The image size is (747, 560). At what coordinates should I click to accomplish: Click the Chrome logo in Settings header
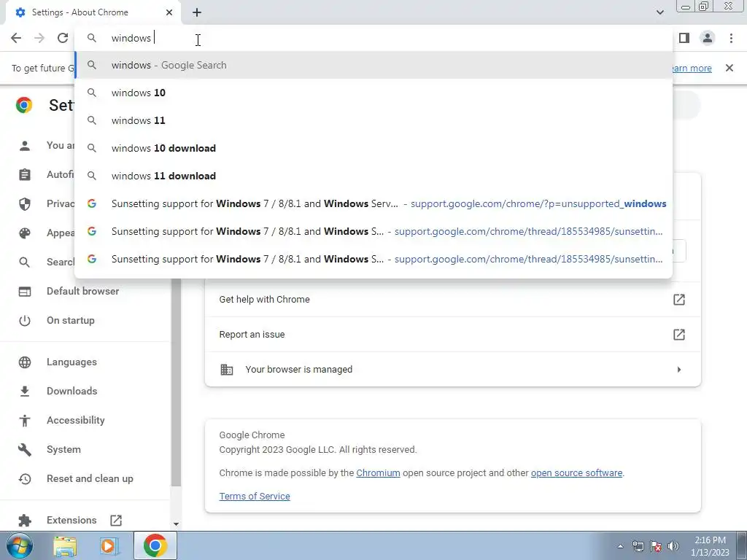pos(24,105)
